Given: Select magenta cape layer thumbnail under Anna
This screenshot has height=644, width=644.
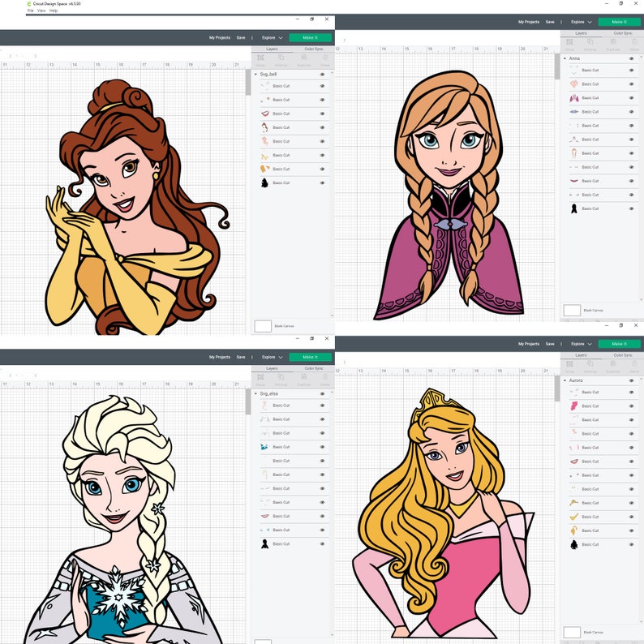Looking at the screenshot, I should point(574,98).
